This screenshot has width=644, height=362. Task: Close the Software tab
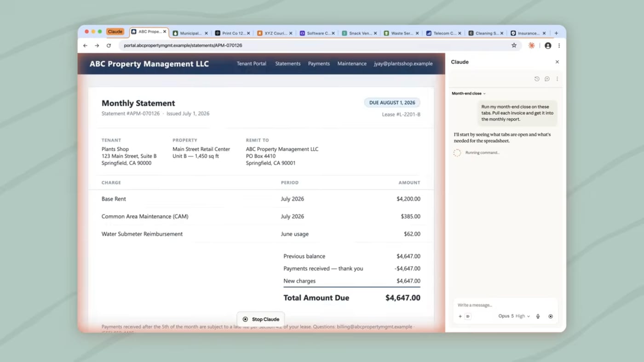(x=333, y=33)
